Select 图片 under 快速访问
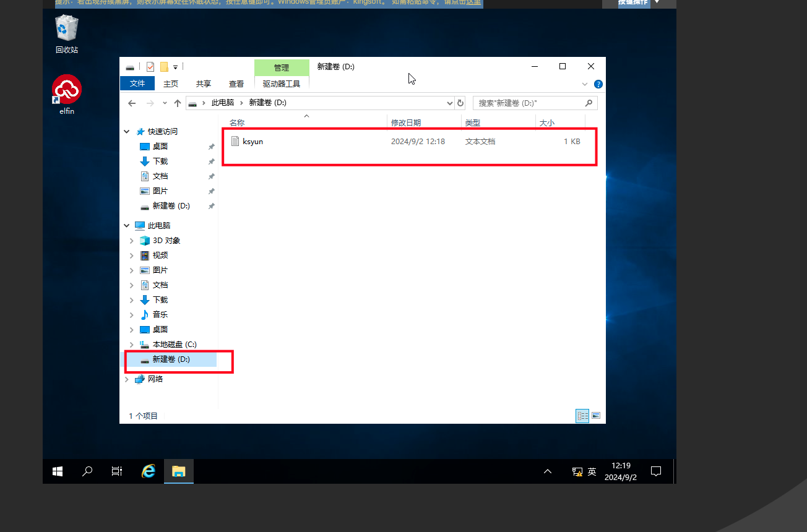 tap(160, 191)
